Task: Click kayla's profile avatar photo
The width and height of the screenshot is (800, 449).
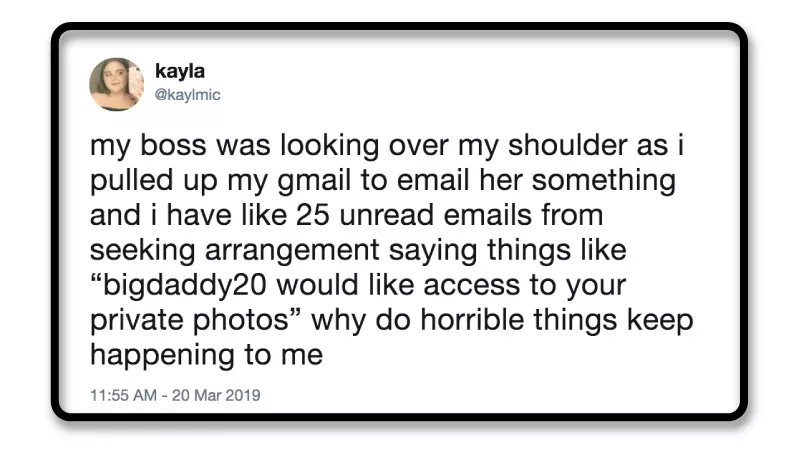Action: click(x=116, y=84)
